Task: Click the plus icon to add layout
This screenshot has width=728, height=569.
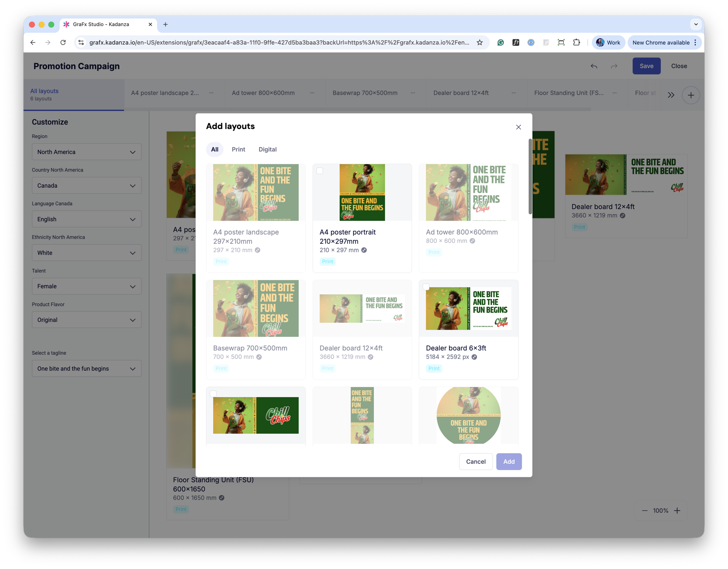Action: pos(690,95)
